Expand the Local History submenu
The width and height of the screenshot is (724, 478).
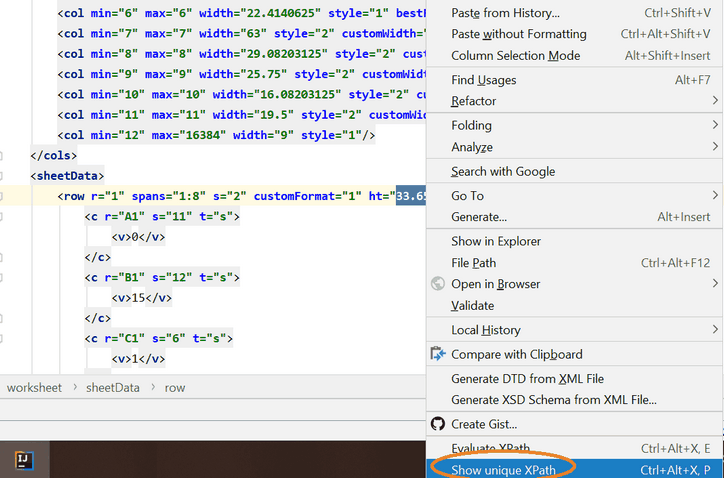(x=485, y=330)
